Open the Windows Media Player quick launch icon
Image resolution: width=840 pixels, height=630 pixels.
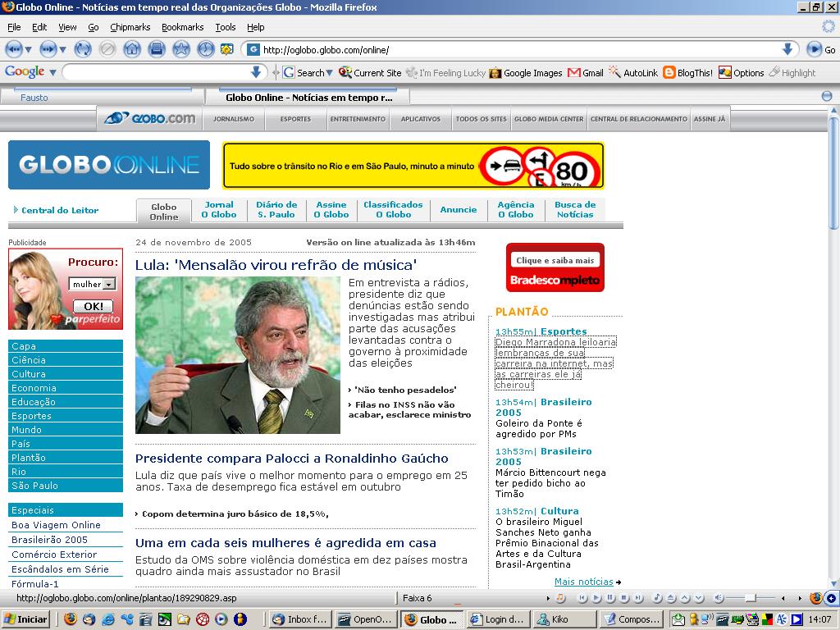click(221, 619)
